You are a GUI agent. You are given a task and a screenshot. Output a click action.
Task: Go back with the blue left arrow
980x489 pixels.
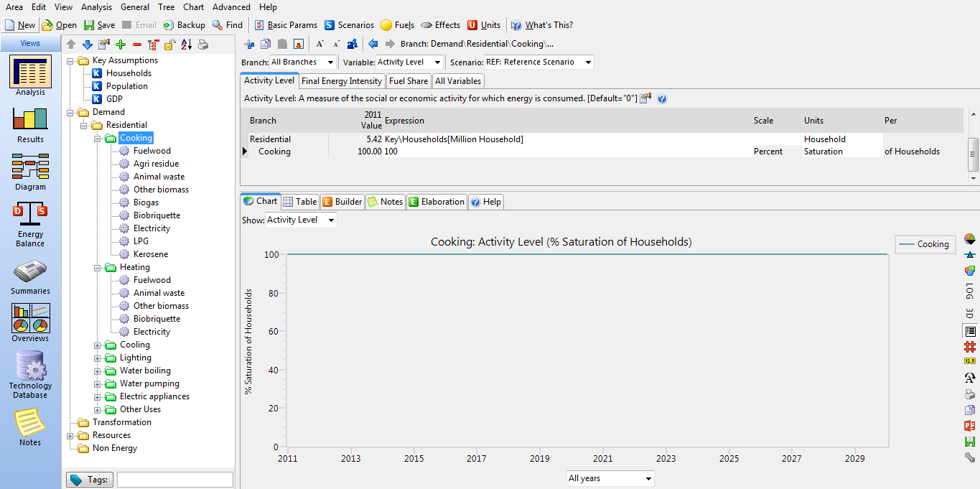[x=373, y=44]
